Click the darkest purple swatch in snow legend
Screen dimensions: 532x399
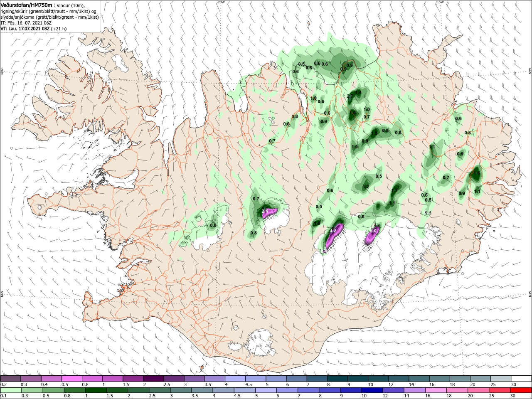(153, 379)
